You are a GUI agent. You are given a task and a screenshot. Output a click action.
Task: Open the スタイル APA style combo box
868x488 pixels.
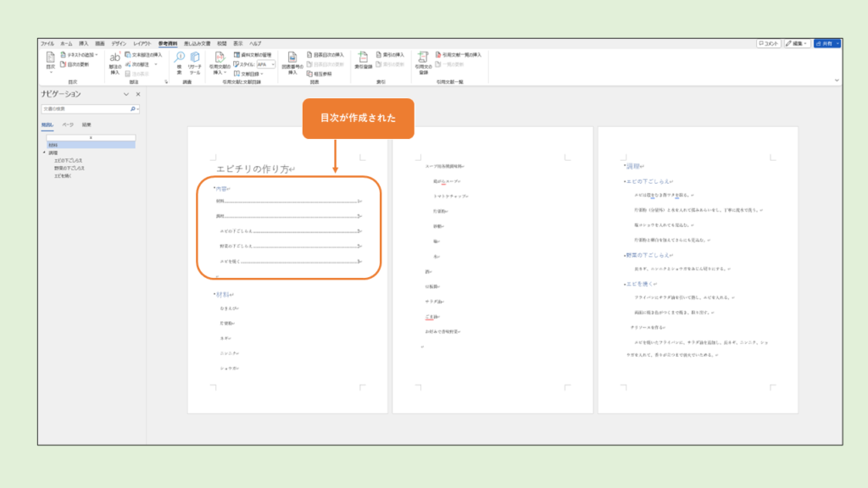265,64
